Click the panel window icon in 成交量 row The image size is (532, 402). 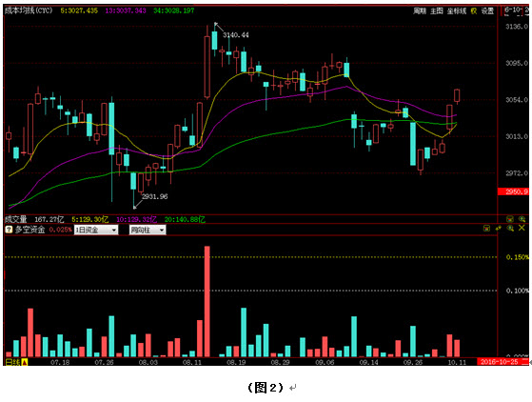[x=510, y=219]
